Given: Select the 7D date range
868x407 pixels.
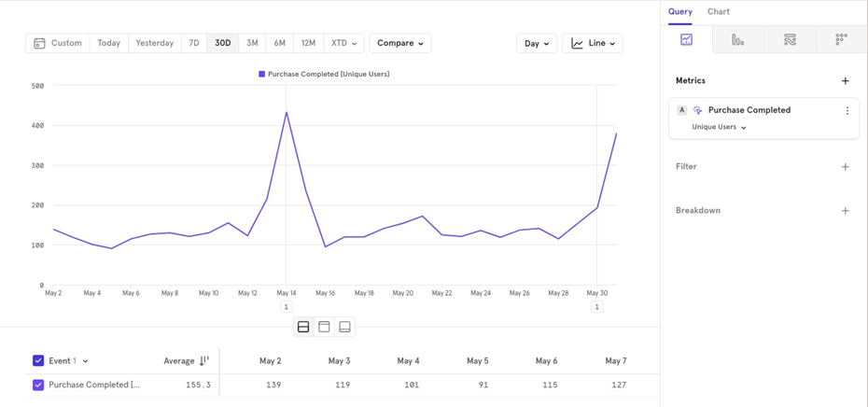Looking at the screenshot, I should coord(194,43).
